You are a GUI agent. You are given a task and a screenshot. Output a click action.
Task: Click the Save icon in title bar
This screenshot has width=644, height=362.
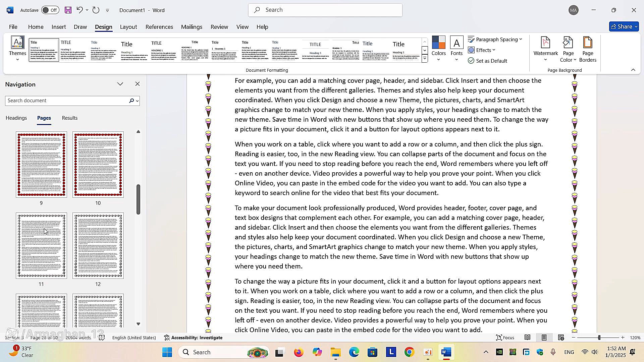click(68, 10)
